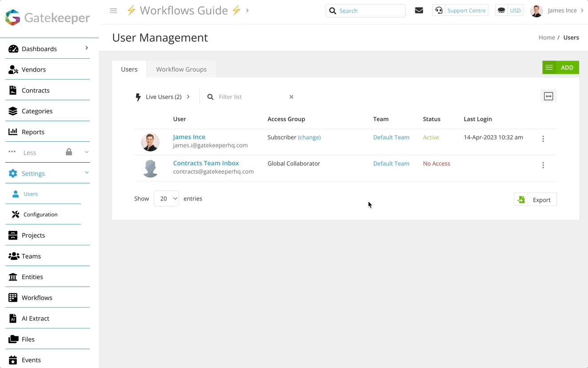Open Default Team for James Ince

point(391,137)
